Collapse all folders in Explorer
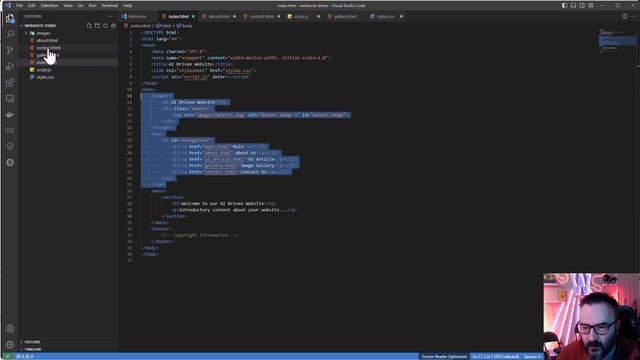The image size is (640, 360). 113,26
